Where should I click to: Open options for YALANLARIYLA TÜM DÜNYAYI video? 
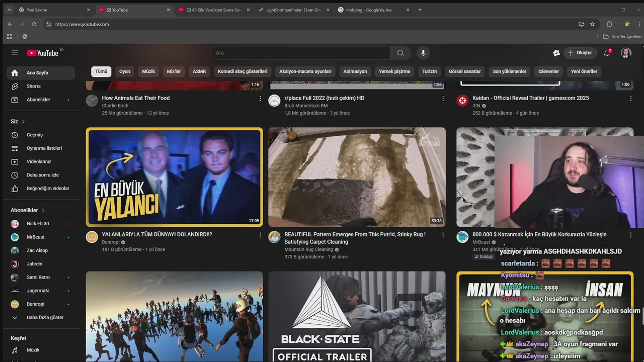click(x=260, y=235)
